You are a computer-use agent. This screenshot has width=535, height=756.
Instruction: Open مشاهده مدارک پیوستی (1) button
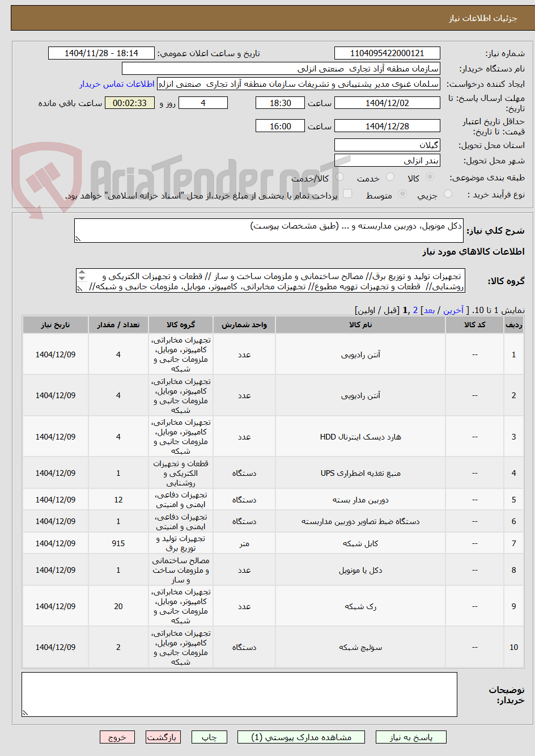302,737
